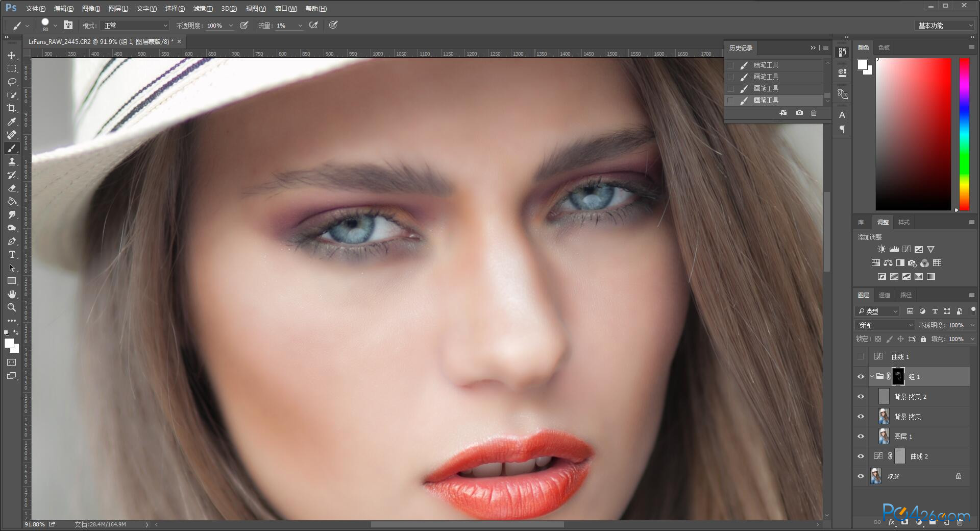Select the History Brush tool
The width and height of the screenshot is (980, 531).
click(x=12, y=175)
